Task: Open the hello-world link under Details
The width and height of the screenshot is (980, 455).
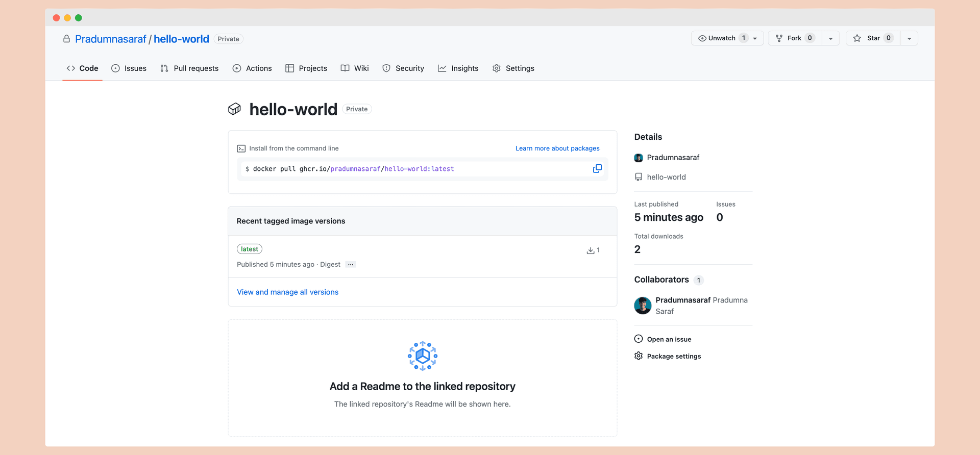Action: pos(667,177)
